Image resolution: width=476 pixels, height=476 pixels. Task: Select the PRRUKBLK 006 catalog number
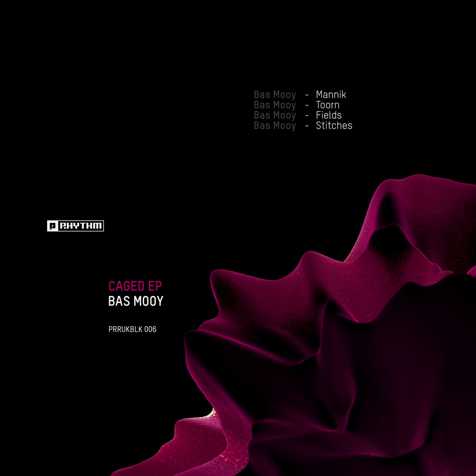point(132,329)
